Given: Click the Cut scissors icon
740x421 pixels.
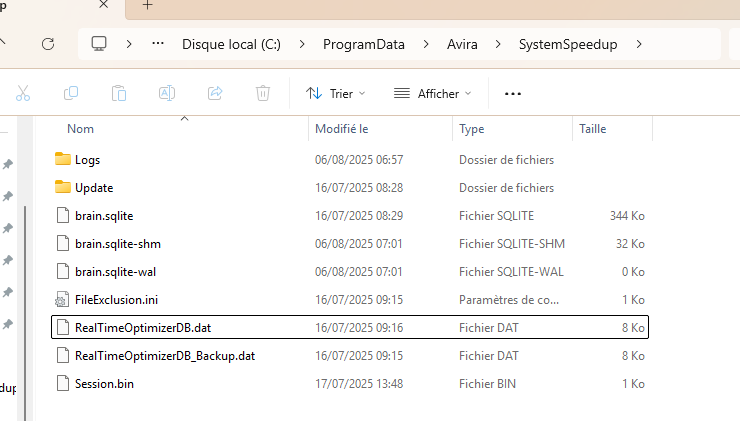Looking at the screenshot, I should (23, 93).
